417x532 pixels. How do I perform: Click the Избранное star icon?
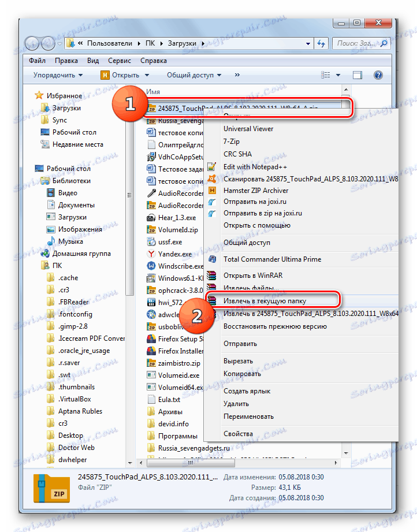pyautogui.click(x=39, y=95)
